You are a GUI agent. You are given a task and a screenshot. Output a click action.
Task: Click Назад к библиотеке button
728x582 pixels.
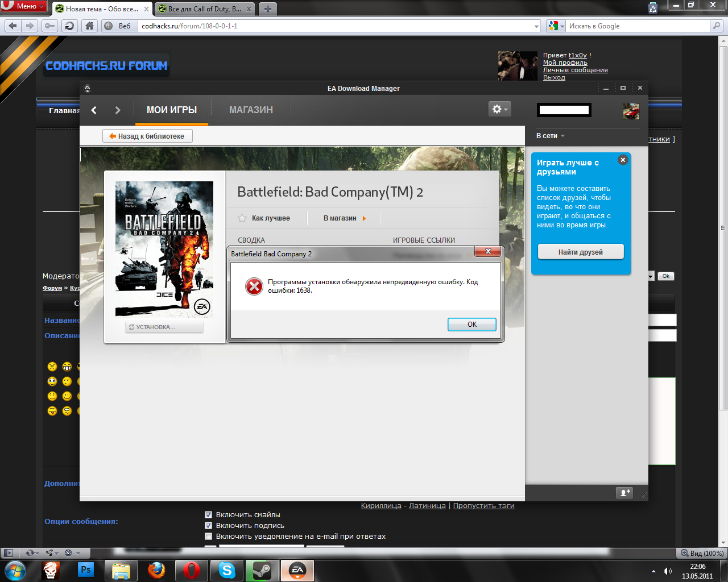click(147, 136)
